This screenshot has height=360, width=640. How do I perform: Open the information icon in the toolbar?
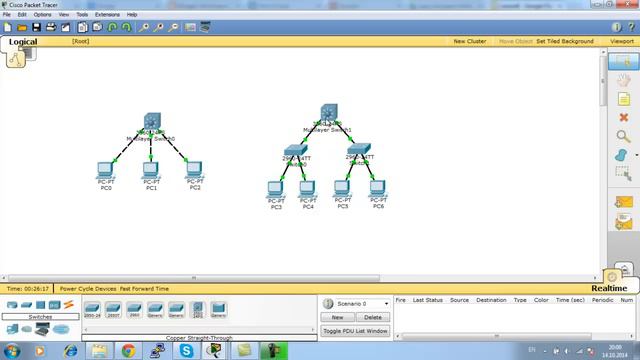pos(616,27)
